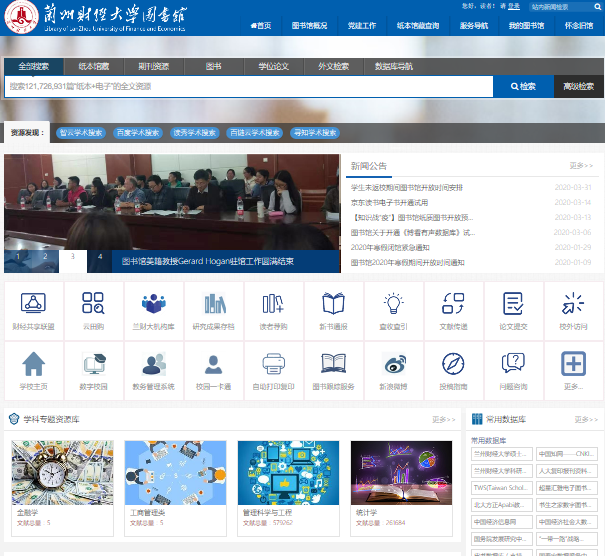Viewport: 605px width, 556px height.
Task: Click the blue 检索 search button
Action: pyautogui.click(x=522, y=87)
